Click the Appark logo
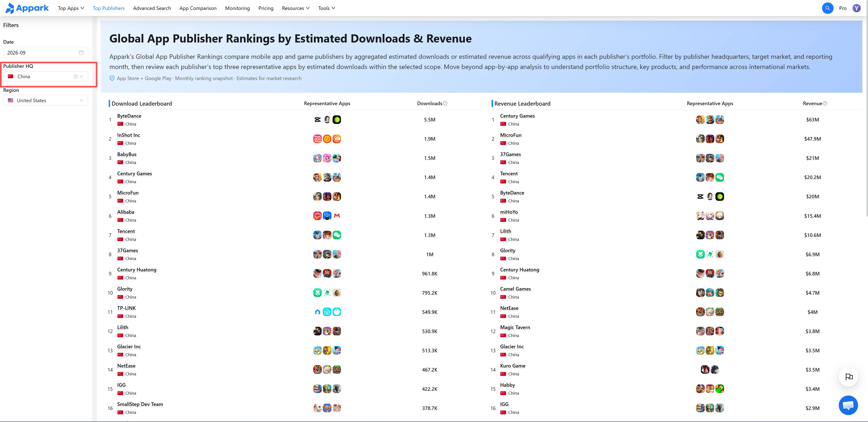Screen dimensions: 868x422 pyautogui.click(x=27, y=8)
